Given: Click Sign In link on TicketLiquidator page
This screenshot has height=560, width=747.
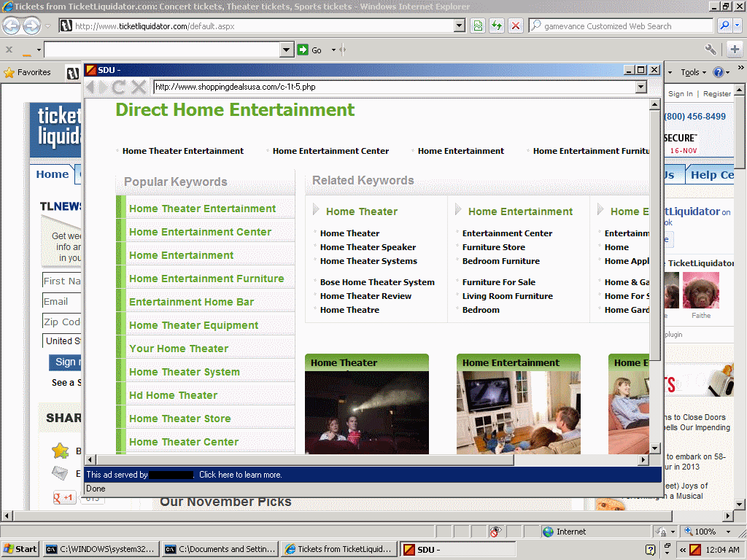Looking at the screenshot, I should (681, 94).
